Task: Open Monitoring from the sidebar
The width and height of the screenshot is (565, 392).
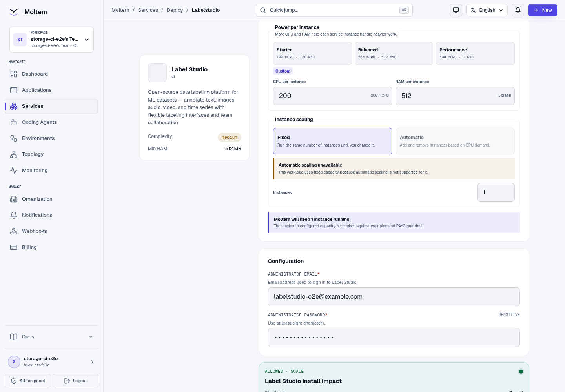Action: pos(51,171)
